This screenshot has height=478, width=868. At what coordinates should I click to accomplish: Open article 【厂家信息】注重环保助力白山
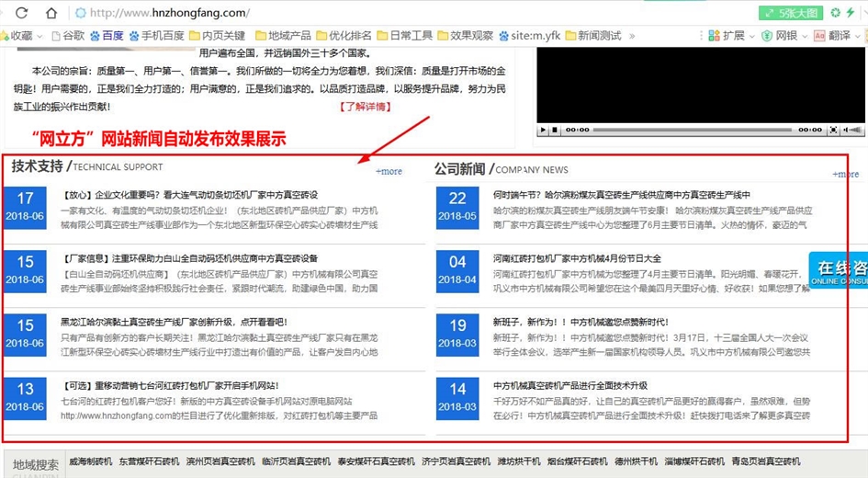(189, 258)
